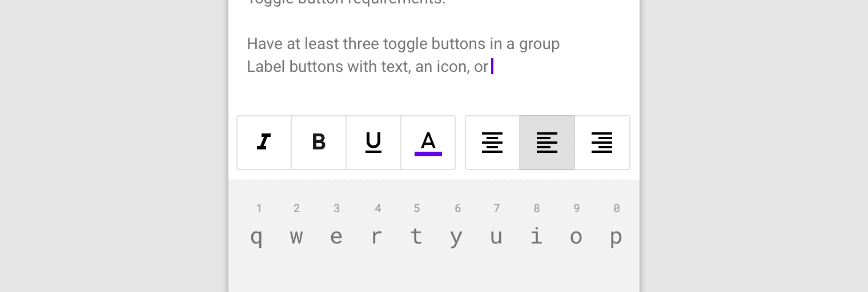Select center text alignment
This screenshot has height=292, width=868.
pyautogui.click(x=492, y=143)
